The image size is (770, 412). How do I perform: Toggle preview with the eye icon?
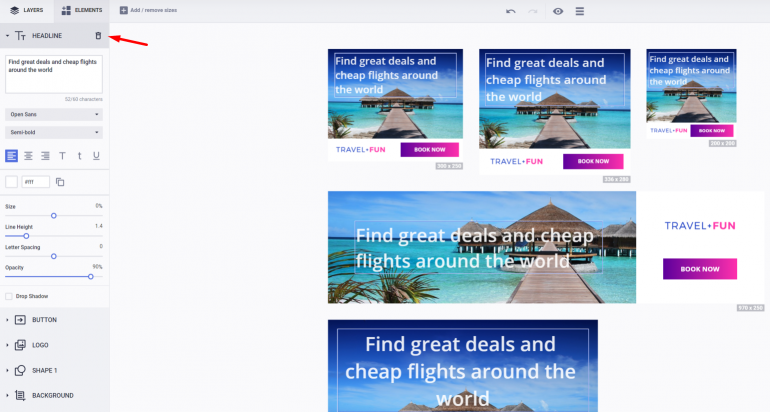tap(558, 11)
